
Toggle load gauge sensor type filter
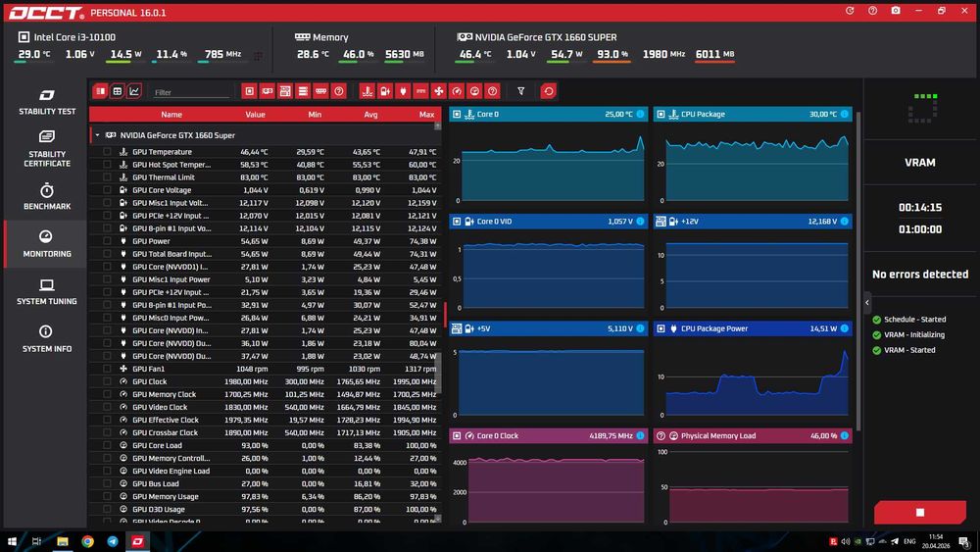coord(474,91)
